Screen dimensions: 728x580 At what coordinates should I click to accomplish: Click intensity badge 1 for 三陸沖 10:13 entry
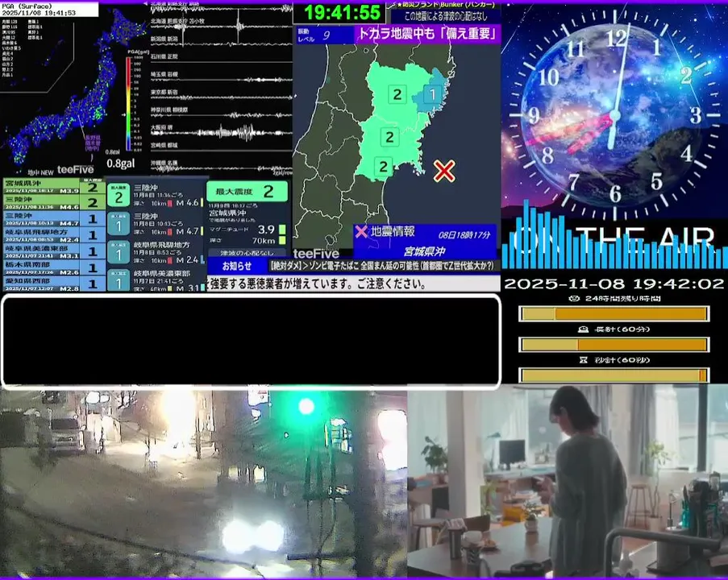[119, 224]
